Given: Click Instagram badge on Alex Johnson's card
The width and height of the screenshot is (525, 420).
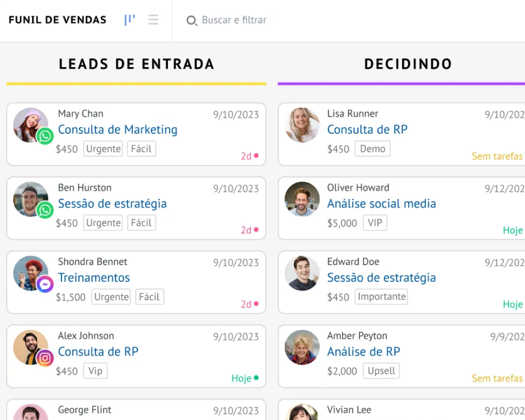Looking at the screenshot, I should [x=45, y=358].
